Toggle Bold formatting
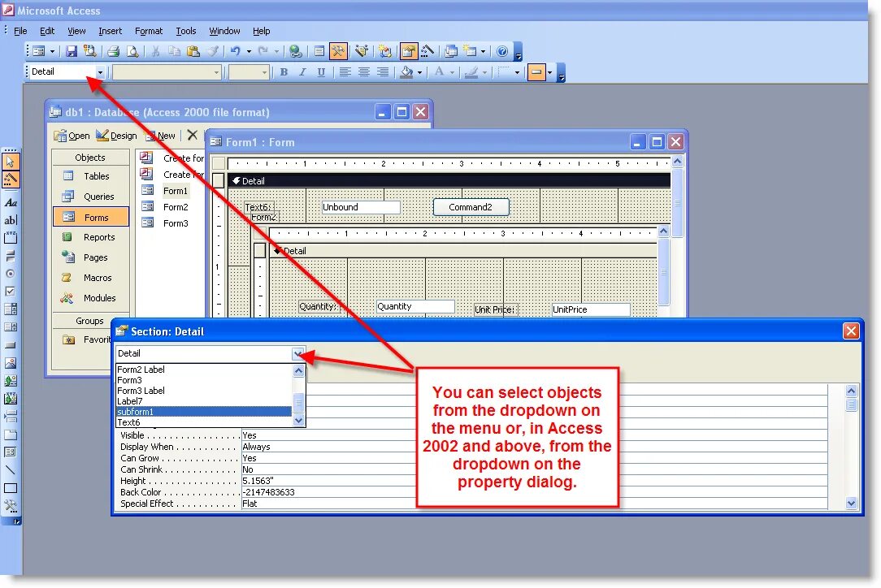Viewport: 881px width, 588px height. (x=284, y=72)
